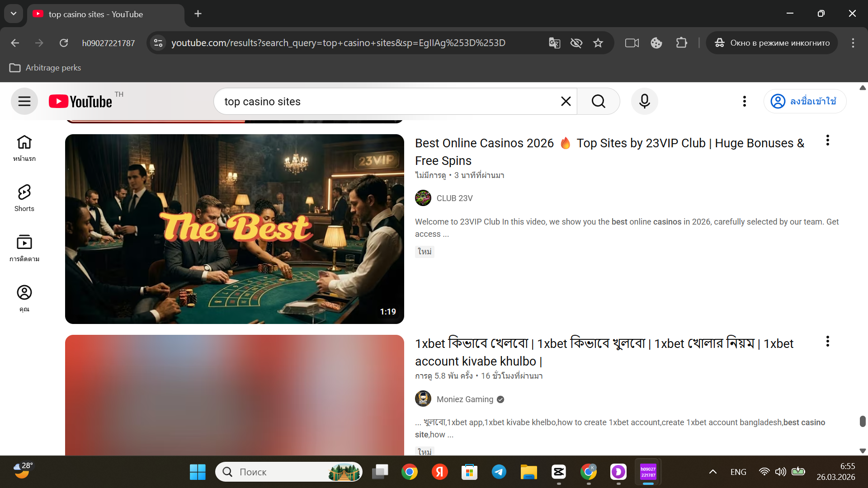The width and height of the screenshot is (868, 488).
Task: Click the 1:19 duration badge
Action: click(x=388, y=312)
